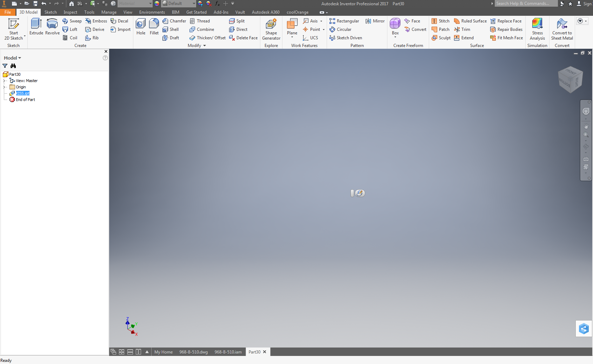The width and height of the screenshot is (593, 364).
Task: Select Thicken/Offset tool
Action: [x=207, y=38]
